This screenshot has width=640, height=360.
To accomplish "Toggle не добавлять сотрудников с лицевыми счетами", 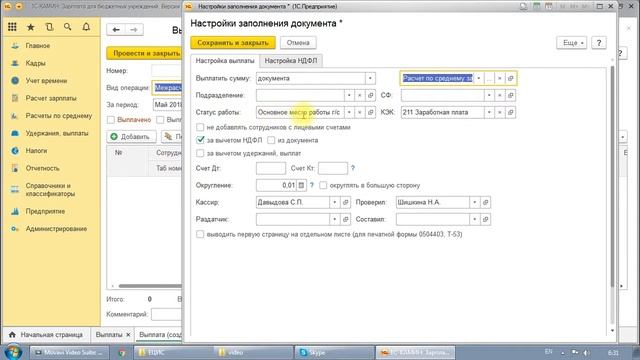I will (x=200, y=127).
